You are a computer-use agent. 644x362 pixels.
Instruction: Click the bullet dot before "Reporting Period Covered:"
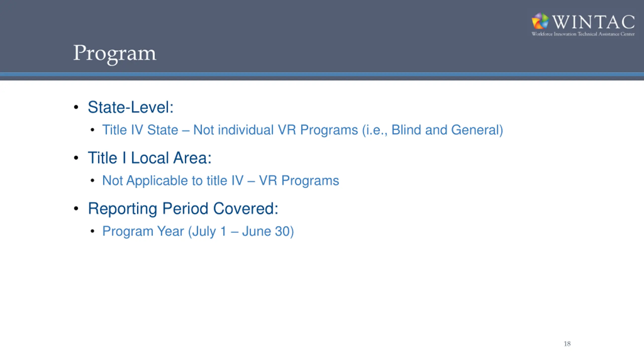(x=76, y=209)
